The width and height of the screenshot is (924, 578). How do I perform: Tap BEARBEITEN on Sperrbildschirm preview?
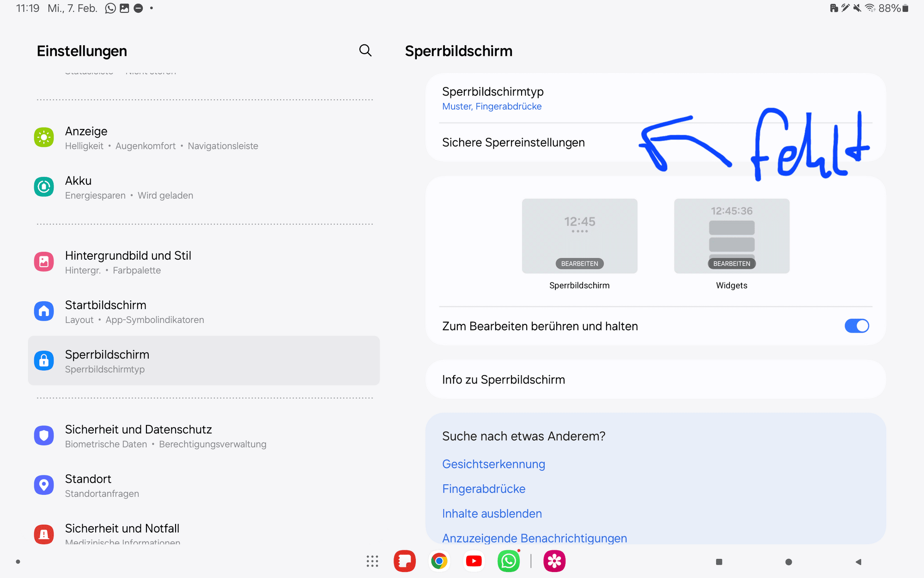click(579, 264)
